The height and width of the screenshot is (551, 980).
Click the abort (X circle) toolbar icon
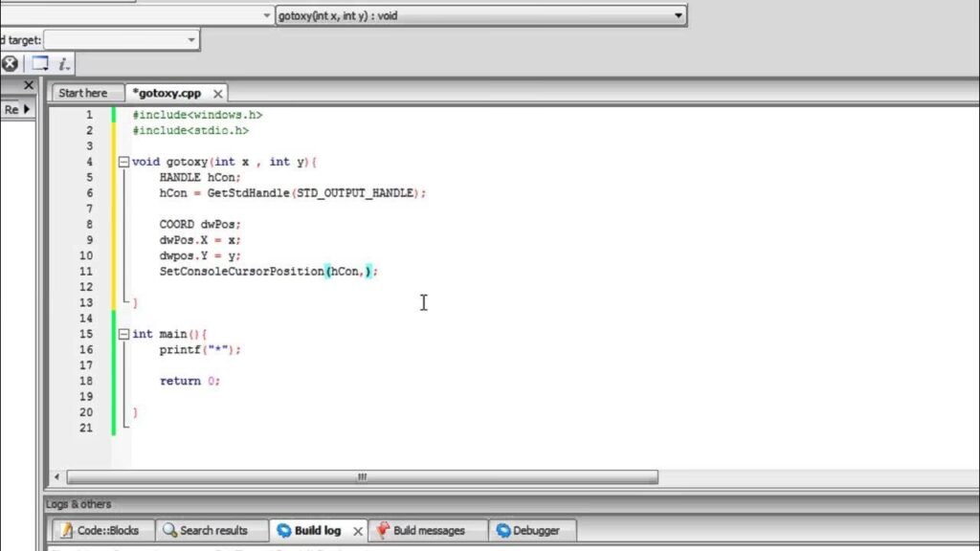9,64
